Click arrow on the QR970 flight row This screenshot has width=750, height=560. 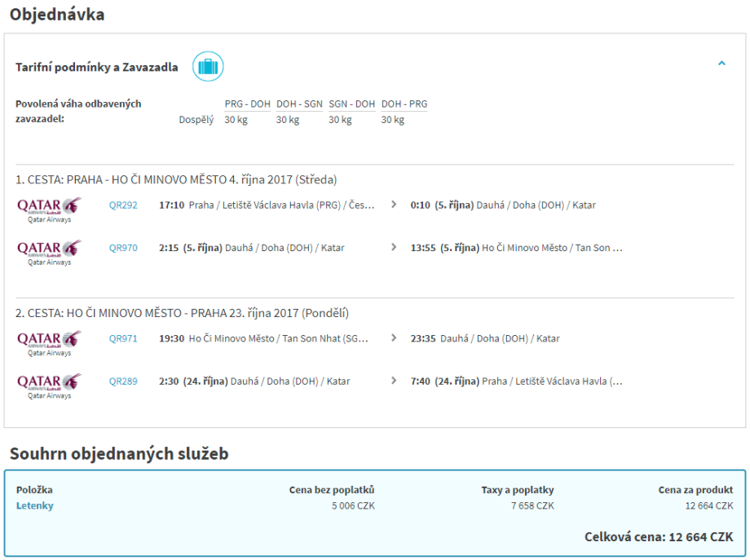pos(395,248)
